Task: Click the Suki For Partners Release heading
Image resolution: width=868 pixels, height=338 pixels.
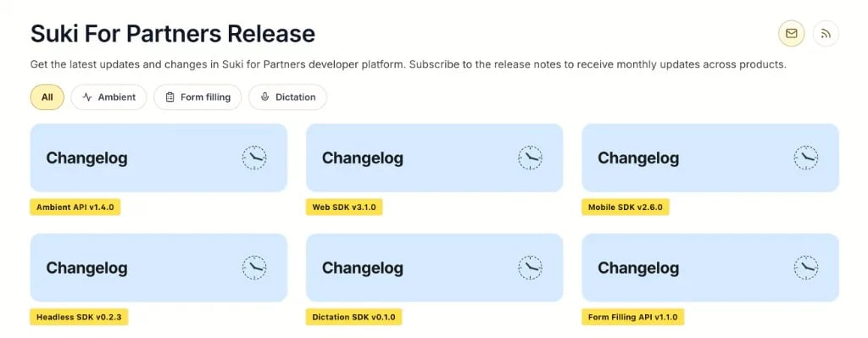Action: click(173, 34)
